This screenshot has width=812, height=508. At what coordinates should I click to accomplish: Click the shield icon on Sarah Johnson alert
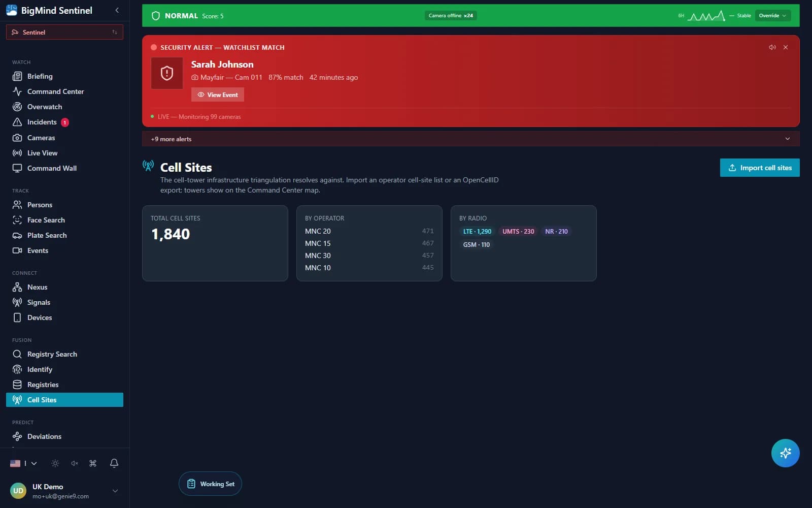167,73
